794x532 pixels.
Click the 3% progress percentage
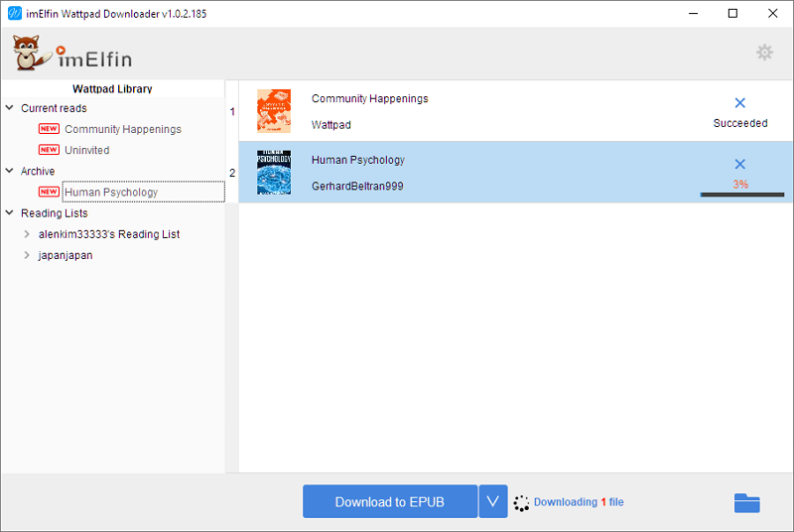pos(740,185)
